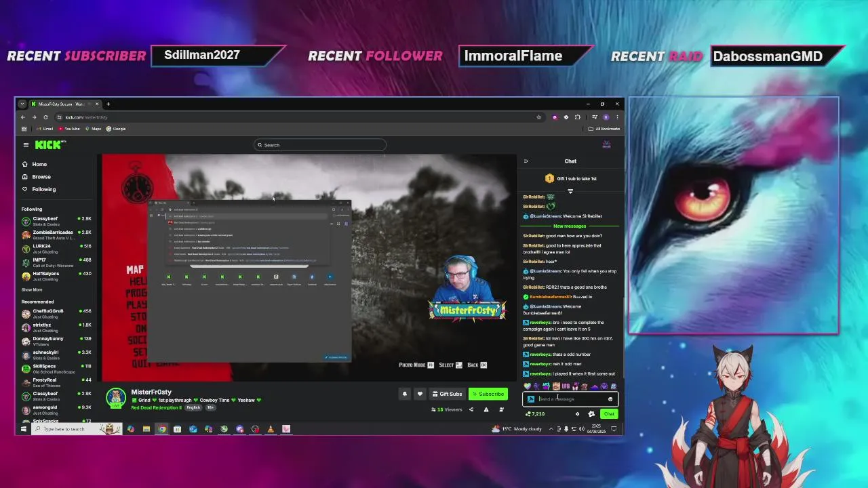Share the MisterFr0sty stream

471,409
